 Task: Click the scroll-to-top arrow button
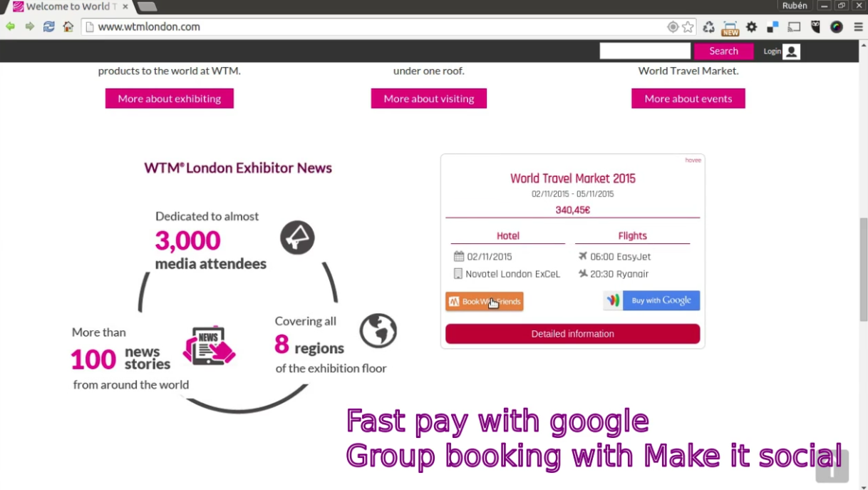click(832, 467)
